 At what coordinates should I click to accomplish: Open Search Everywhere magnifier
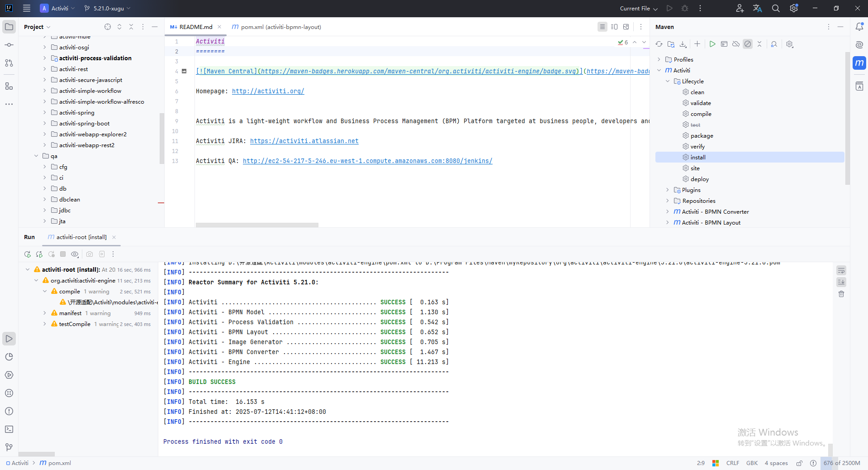775,9
